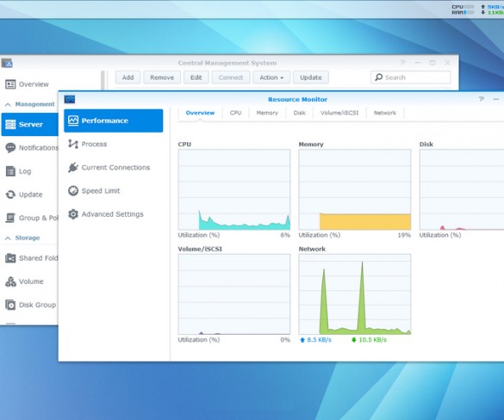The width and height of the screenshot is (504, 420).
Task: Collapse the Management section chevron
Action: (x=8, y=104)
